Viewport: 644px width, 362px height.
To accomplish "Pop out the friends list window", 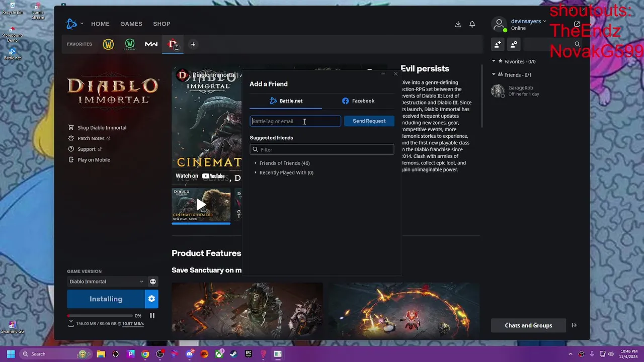I will point(577,24).
